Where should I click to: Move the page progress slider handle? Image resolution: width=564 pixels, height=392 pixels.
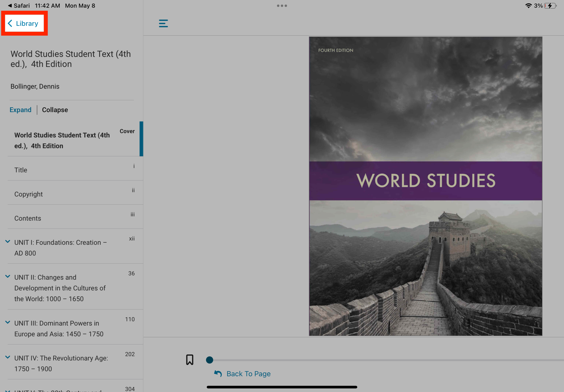coord(209,360)
